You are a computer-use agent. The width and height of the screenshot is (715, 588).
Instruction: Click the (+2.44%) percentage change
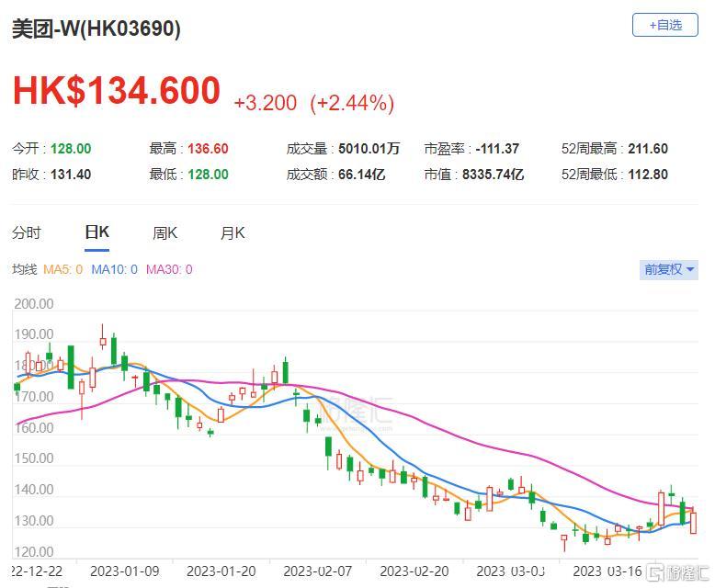click(352, 103)
